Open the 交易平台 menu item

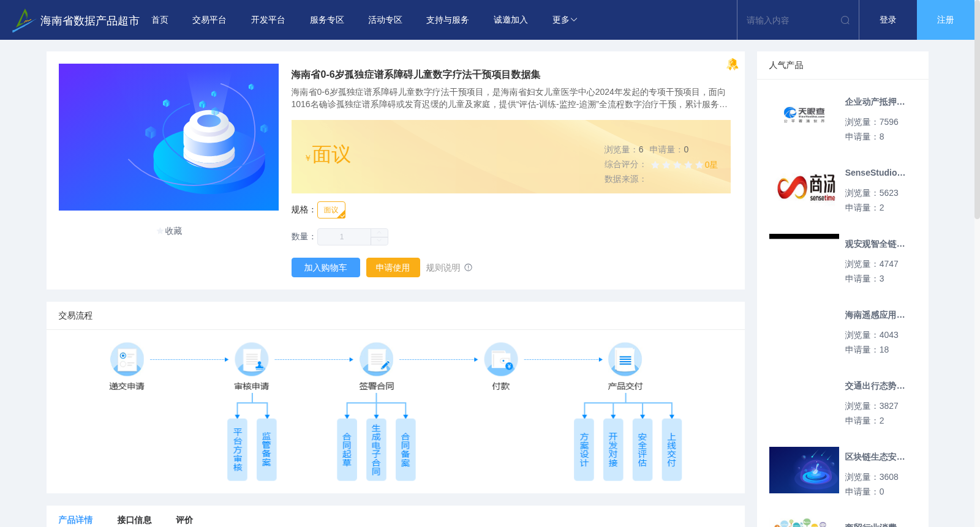click(209, 20)
